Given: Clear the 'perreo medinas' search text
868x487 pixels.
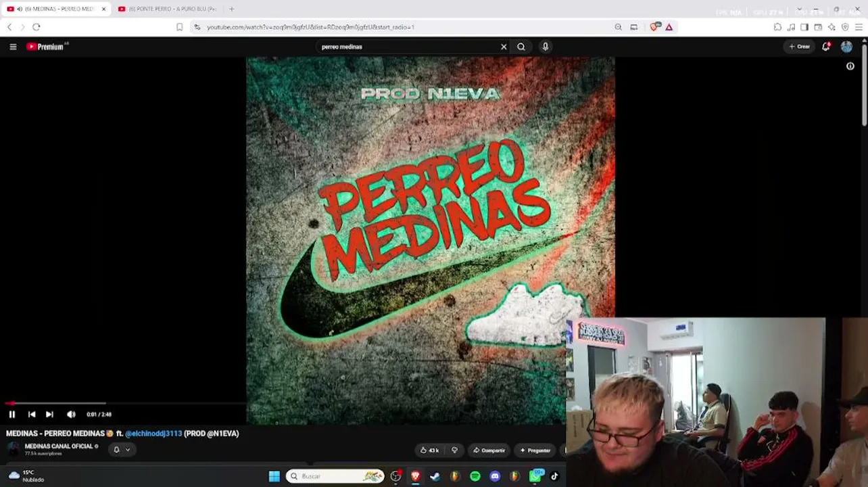Looking at the screenshot, I should click(x=504, y=47).
